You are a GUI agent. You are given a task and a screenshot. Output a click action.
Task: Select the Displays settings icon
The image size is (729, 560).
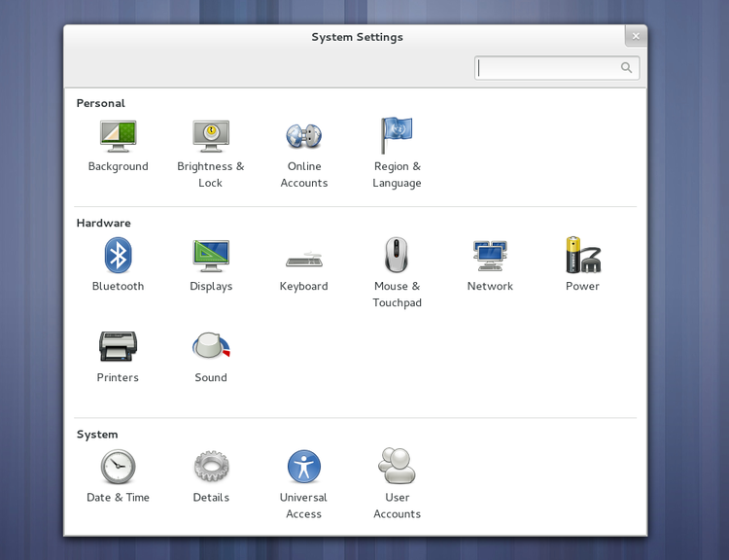210,257
